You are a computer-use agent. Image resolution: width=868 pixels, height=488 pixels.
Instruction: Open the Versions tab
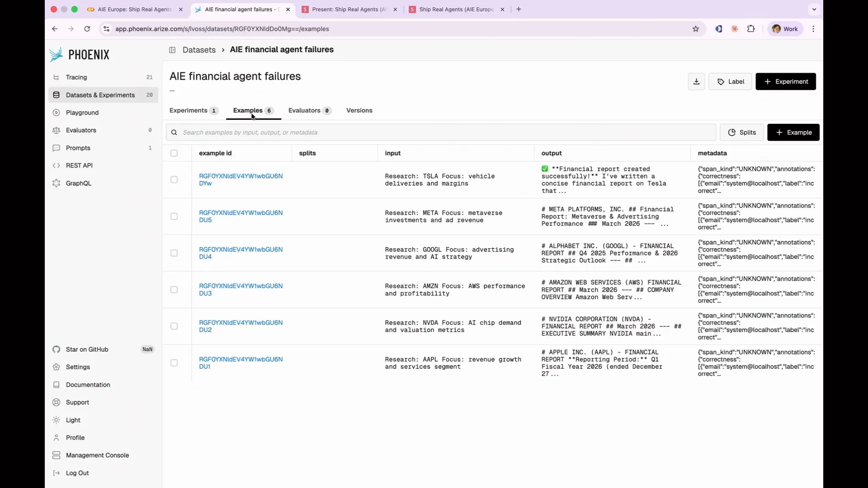tap(359, 110)
